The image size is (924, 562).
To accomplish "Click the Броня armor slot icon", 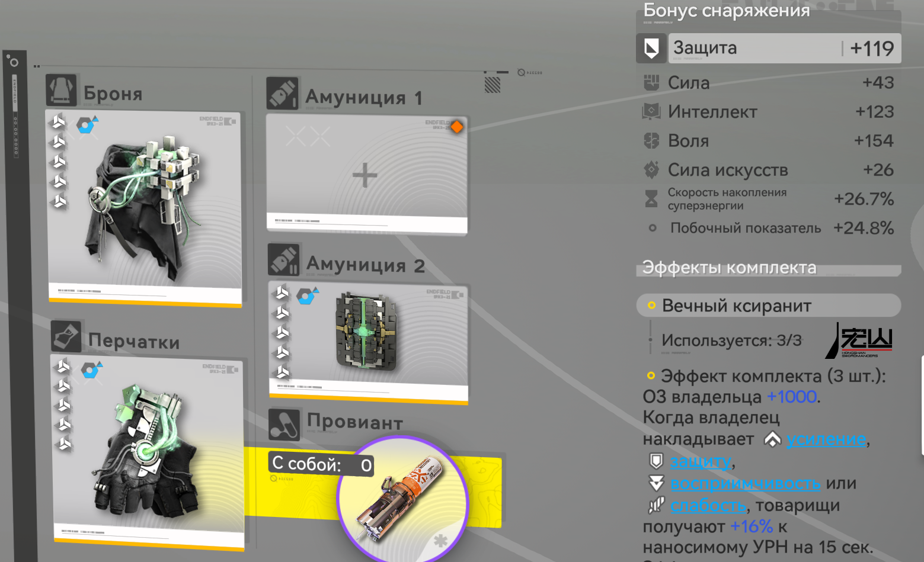I will [x=62, y=90].
